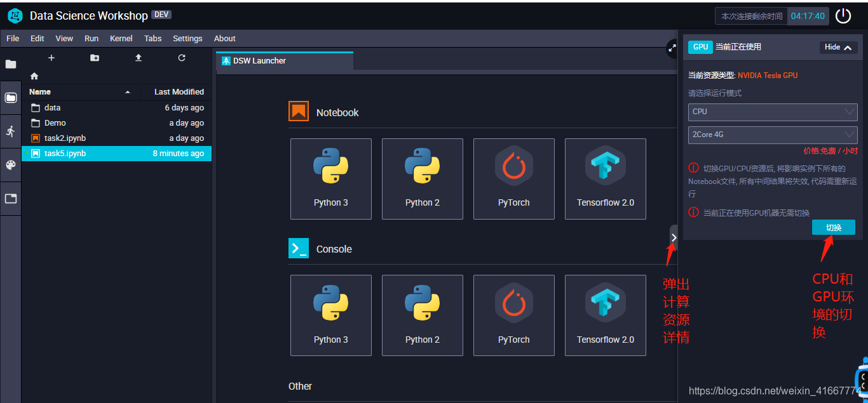
Task: Open the Edit menu
Action: 37,39
